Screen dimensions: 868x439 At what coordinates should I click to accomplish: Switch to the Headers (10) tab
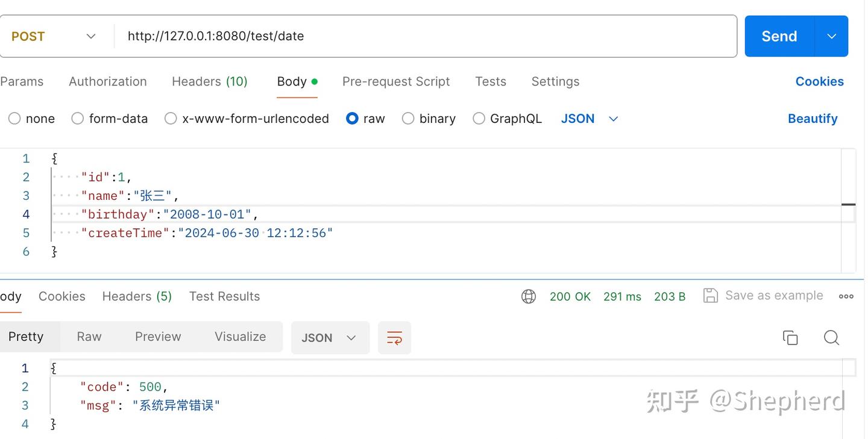(210, 81)
